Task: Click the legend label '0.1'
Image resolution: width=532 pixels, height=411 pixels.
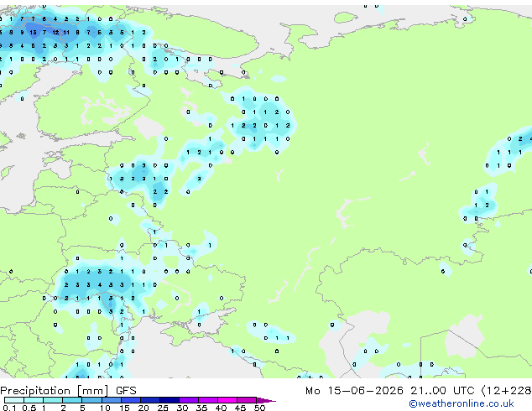Action: (x=9, y=408)
